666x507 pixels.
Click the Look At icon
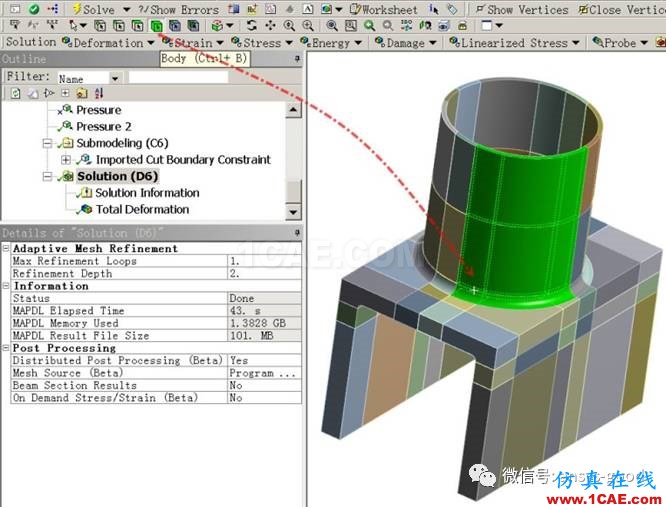pyautogui.click(x=425, y=25)
